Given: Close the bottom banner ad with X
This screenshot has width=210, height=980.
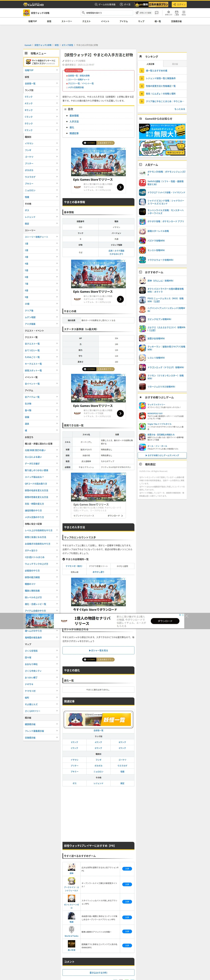Looking at the screenshot, I should (x=187, y=616).
